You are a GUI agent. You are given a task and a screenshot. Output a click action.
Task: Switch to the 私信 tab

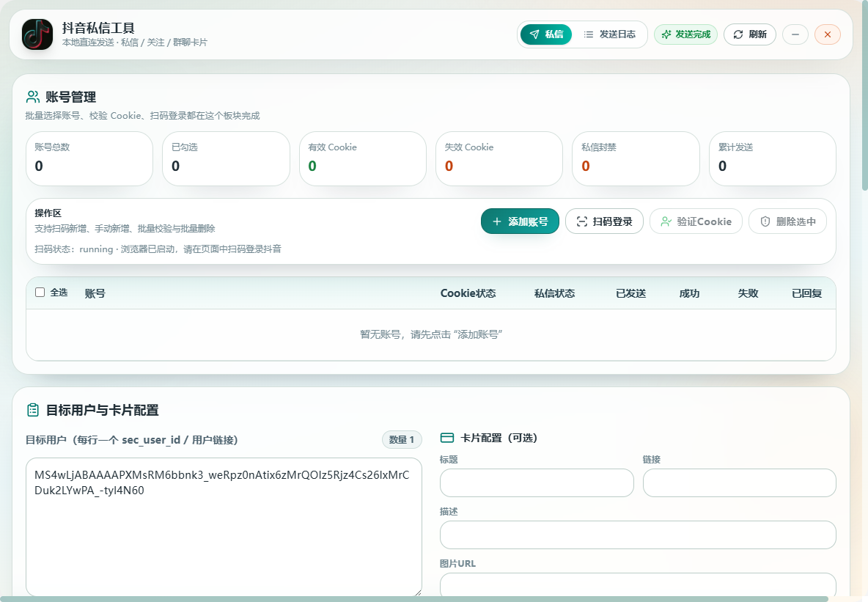pyautogui.click(x=546, y=34)
